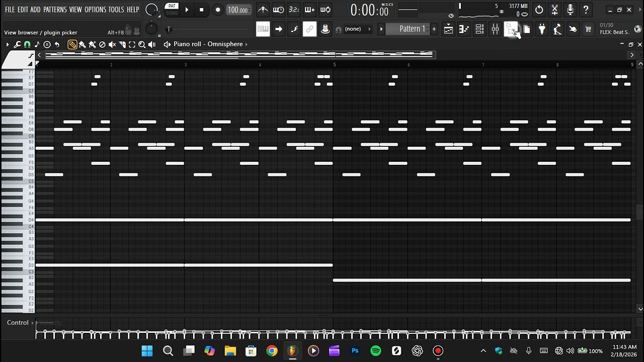Click the Play transport button

[x=187, y=10]
